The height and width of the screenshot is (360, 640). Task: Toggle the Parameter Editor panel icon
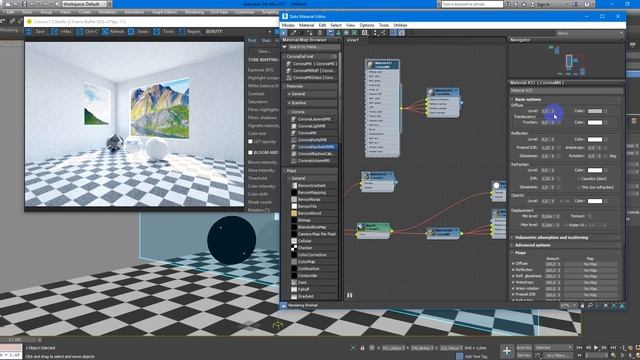click(402, 33)
